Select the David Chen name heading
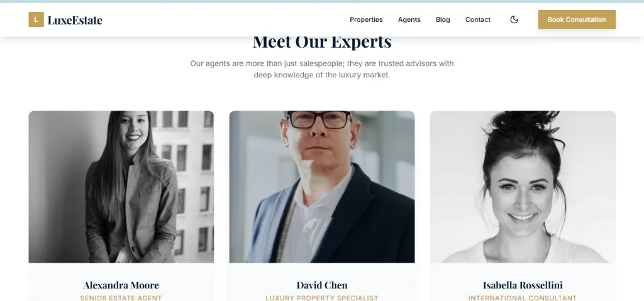644x301 pixels. point(322,285)
